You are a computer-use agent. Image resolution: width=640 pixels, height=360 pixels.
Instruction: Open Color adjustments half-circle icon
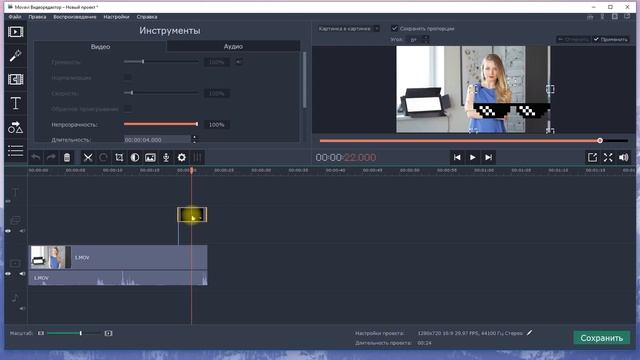(x=135, y=158)
